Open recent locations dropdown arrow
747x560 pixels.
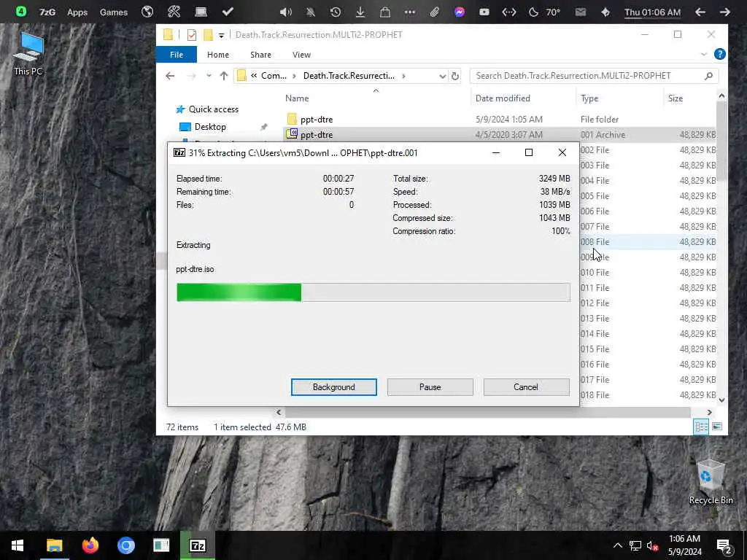click(208, 76)
